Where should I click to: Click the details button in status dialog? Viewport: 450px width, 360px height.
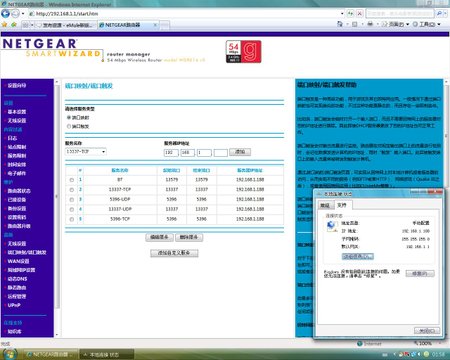pyautogui.click(x=358, y=256)
